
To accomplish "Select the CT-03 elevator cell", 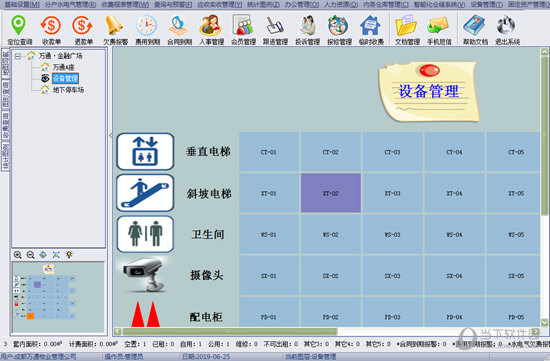I will (393, 152).
